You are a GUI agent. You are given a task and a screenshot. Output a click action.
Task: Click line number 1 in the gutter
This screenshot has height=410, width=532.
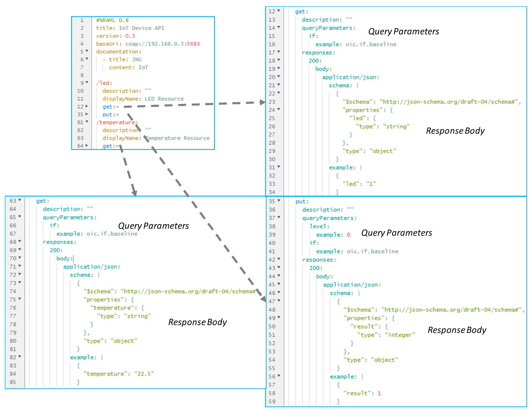click(x=82, y=20)
